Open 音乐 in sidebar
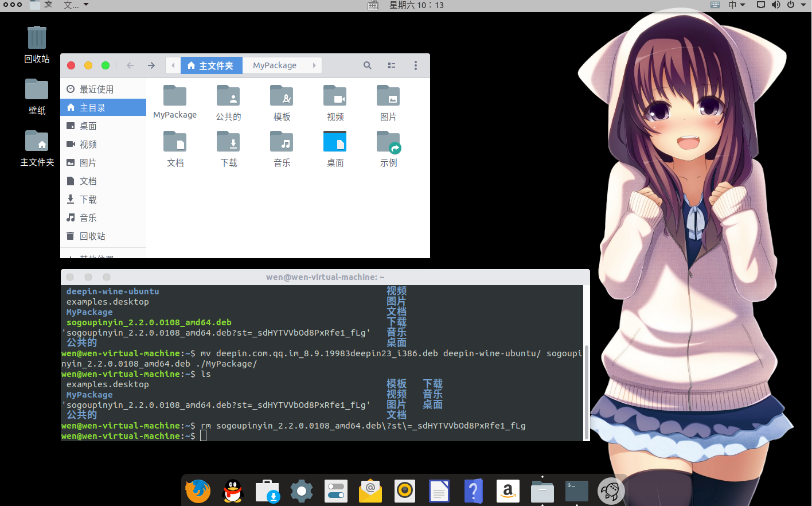812x506 pixels. tap(103, 217)
